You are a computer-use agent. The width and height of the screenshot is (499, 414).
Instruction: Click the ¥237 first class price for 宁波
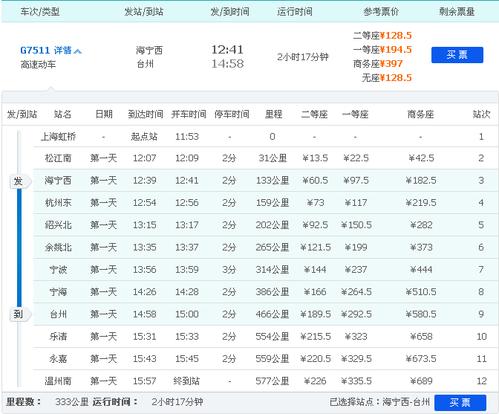pyautogui.click(x=356, y=269)
